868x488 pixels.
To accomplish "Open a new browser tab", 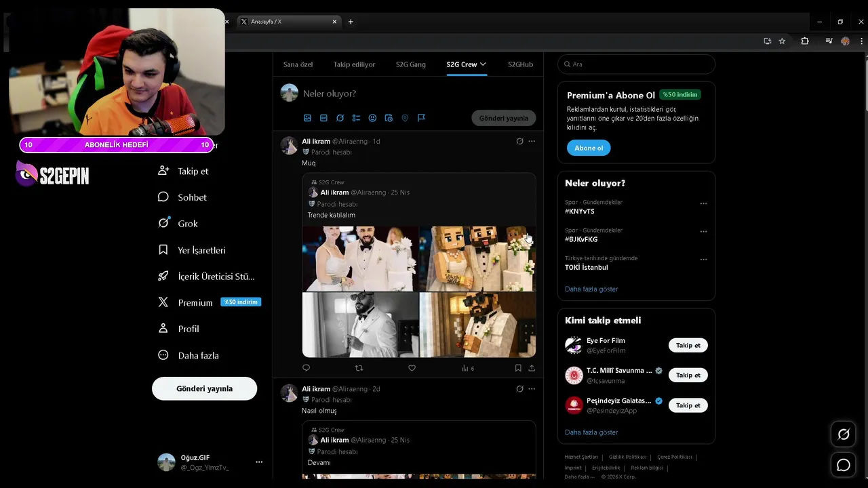I will click(351, 22).
